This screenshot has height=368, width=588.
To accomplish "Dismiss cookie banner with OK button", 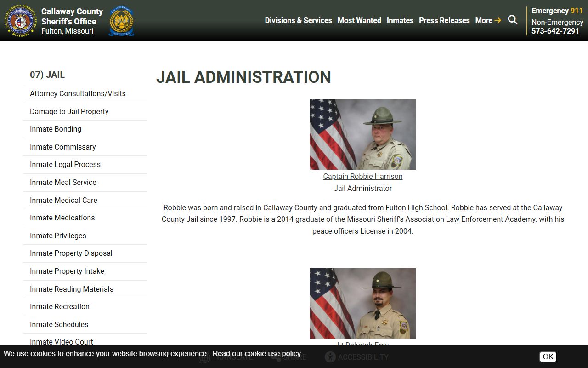I will click(x=548, y=356).
